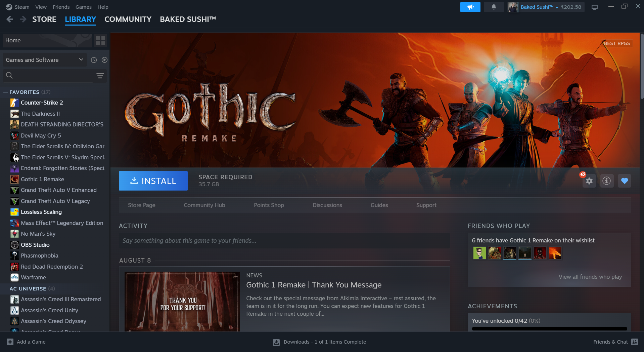Screen dimensions: 644x352
Task: Select Phasmophobia icon in favorites list
Action: pos(14,256)
